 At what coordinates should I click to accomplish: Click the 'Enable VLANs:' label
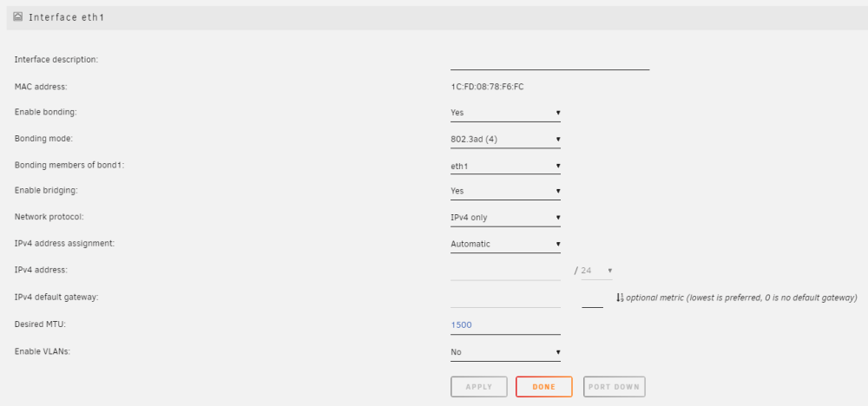pos(42,352)
